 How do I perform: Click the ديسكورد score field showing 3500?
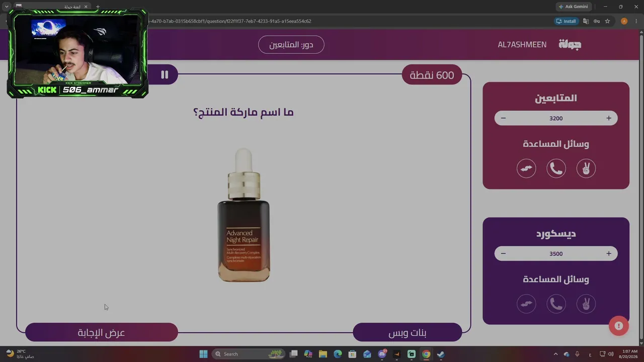click(556, 253)
